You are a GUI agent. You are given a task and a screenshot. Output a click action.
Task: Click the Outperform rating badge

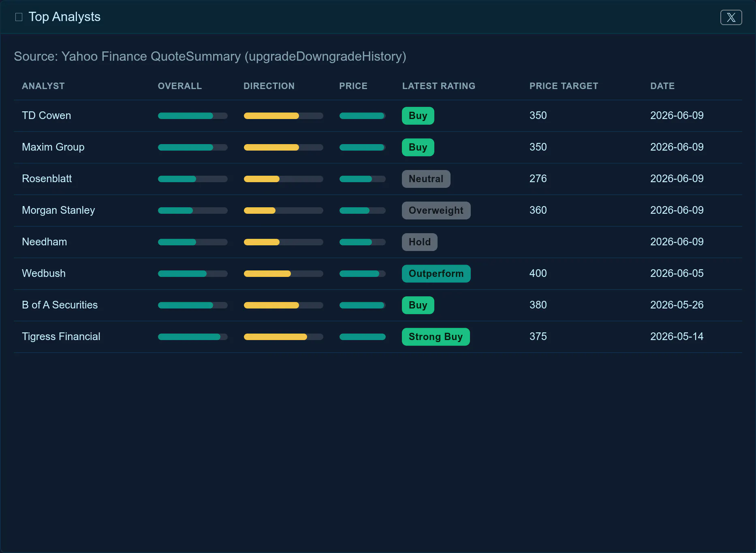pos(436,274)
